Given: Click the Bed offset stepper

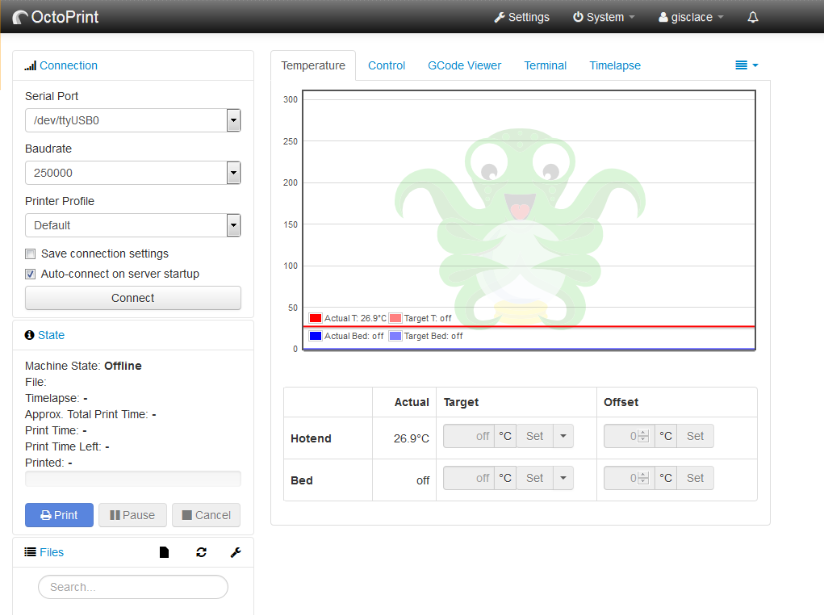Looking at the screenshot, I should click(644, 478).
